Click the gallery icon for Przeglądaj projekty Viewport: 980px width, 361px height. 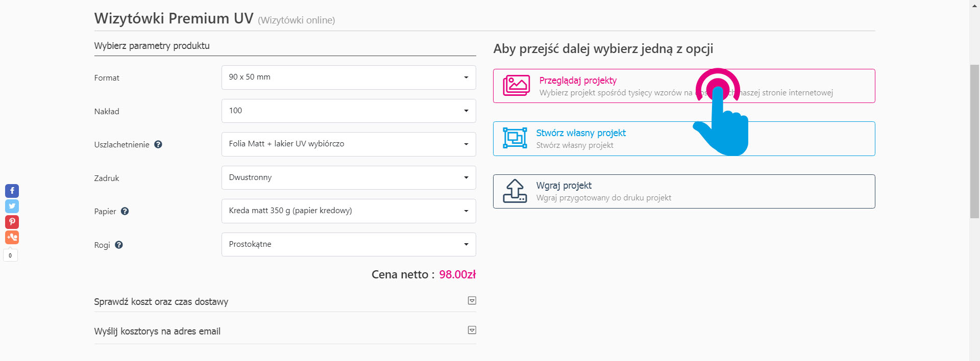tap(516, 86)
